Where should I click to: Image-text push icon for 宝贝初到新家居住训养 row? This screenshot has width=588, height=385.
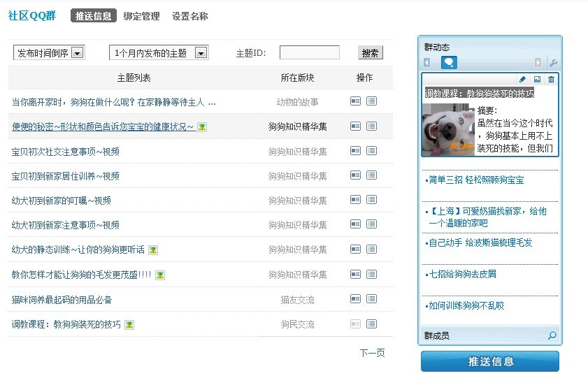pyautogui.click(x=355, y=175)
